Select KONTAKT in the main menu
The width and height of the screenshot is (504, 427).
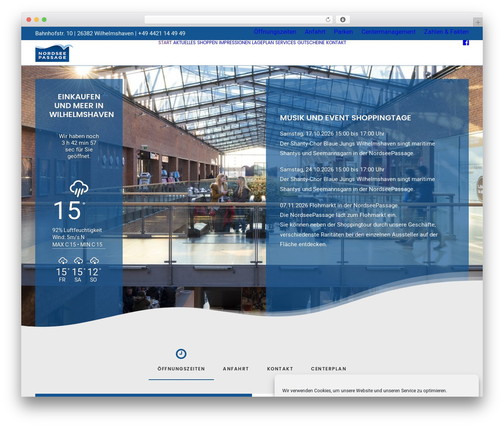336,43
